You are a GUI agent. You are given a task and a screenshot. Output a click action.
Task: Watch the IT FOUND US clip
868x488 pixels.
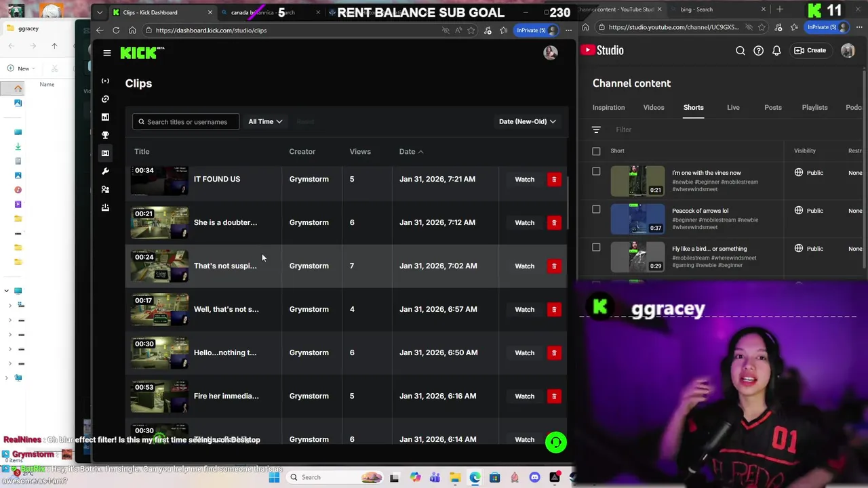[524, 179]
